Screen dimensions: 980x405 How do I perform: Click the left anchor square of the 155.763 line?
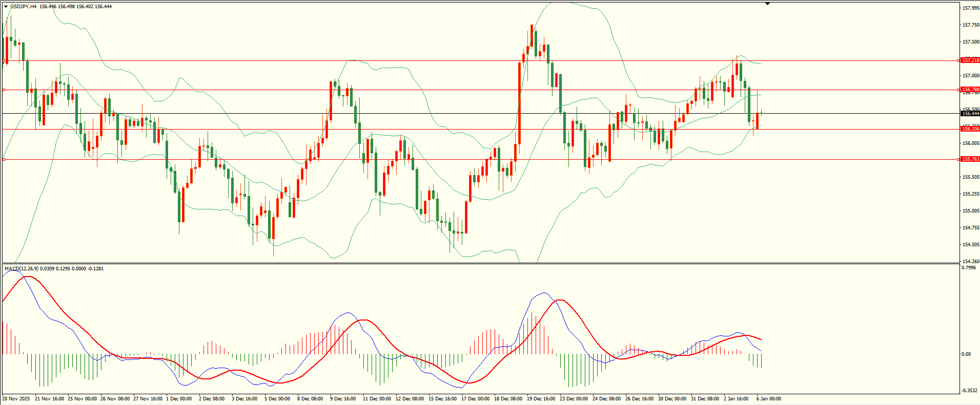[4, 159]
